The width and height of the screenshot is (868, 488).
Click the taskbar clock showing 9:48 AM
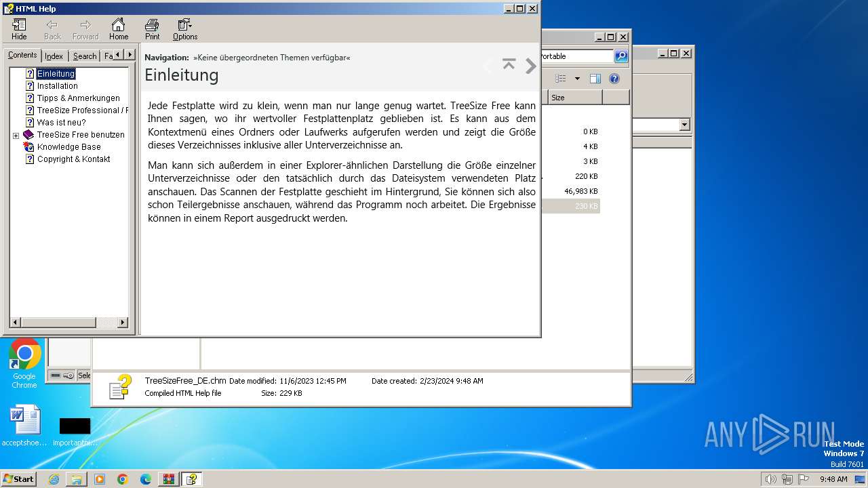833,479
